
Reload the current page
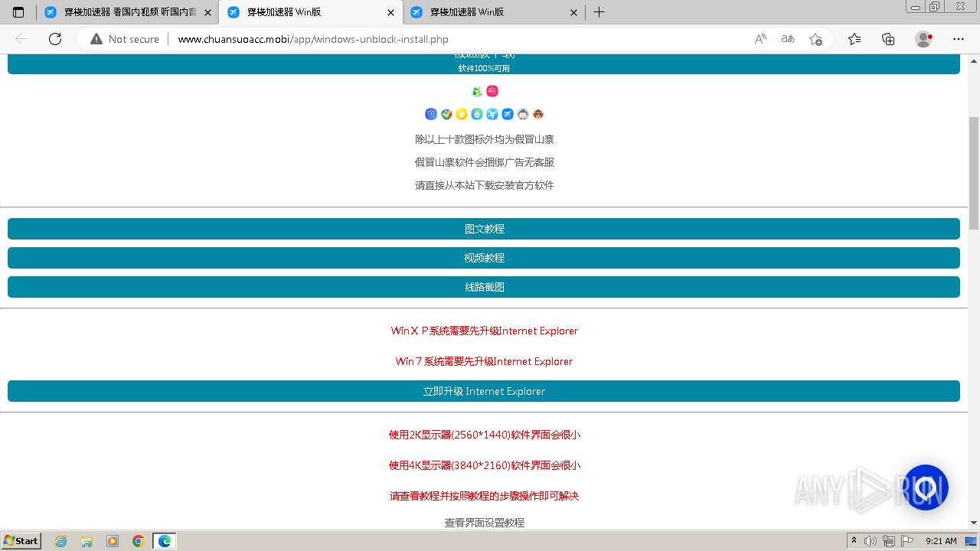click(55, 39)
